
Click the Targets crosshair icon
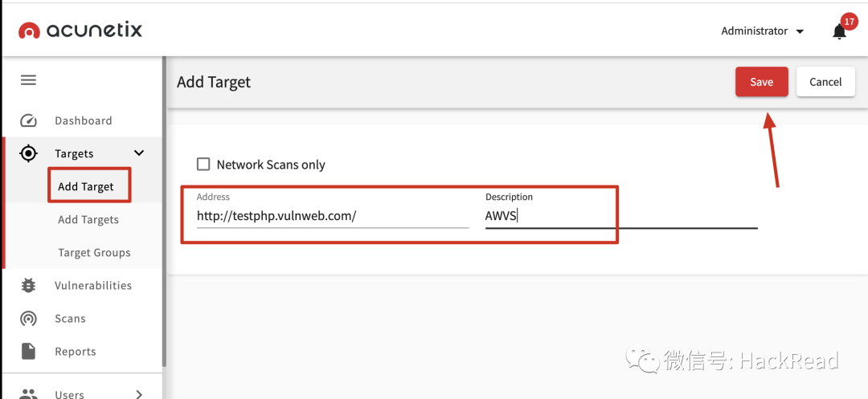(28, 153)
